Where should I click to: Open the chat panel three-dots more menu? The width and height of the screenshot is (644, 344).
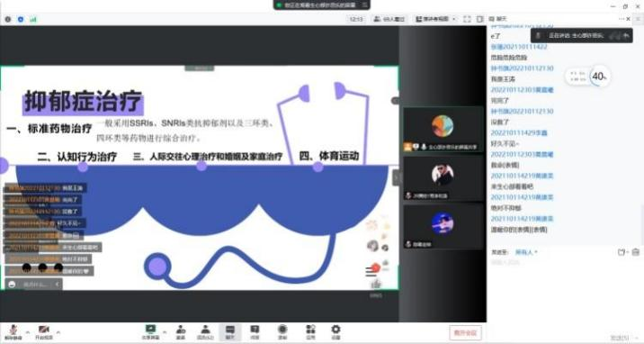[x=621, y=19]
